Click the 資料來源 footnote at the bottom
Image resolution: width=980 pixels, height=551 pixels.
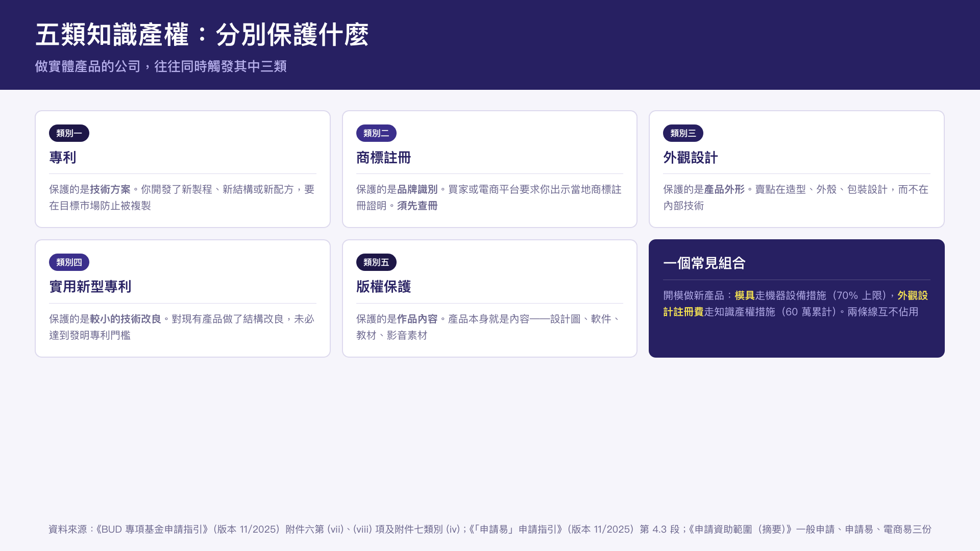tap(490, 529)
